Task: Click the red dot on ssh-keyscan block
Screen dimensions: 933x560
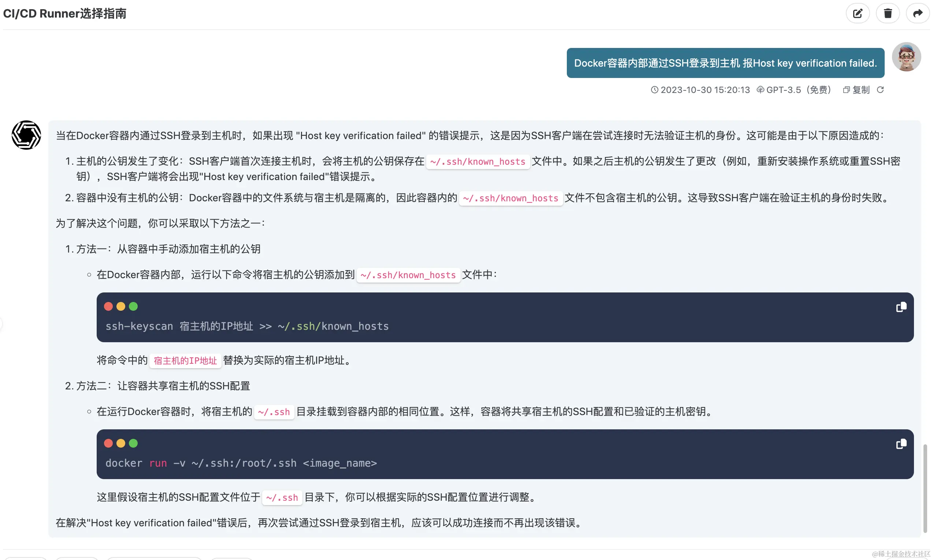Action: pyautogui.click(x=108, y=306)
